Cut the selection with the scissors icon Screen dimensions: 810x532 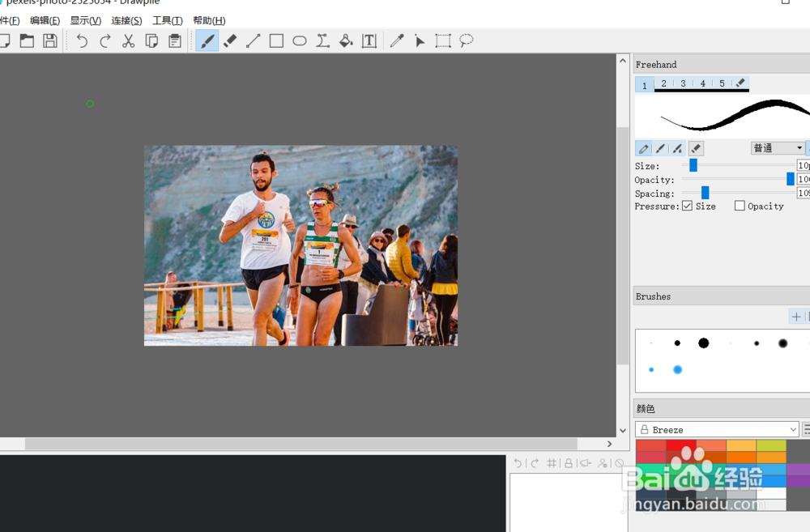(128, 40)
